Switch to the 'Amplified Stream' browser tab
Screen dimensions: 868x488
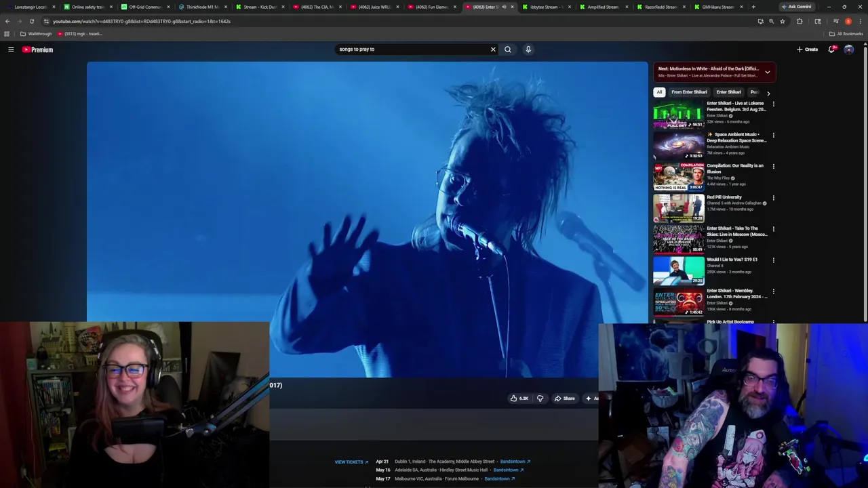point(602,7)
